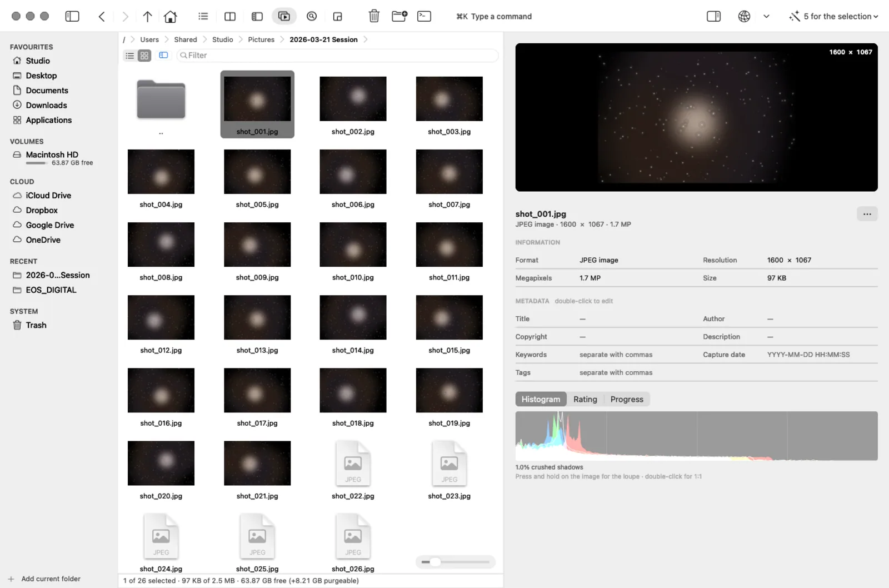The width and height of the screenshot is (889, 588).
Task: Open the terminal toolbar icon
Action: [424, 17]
